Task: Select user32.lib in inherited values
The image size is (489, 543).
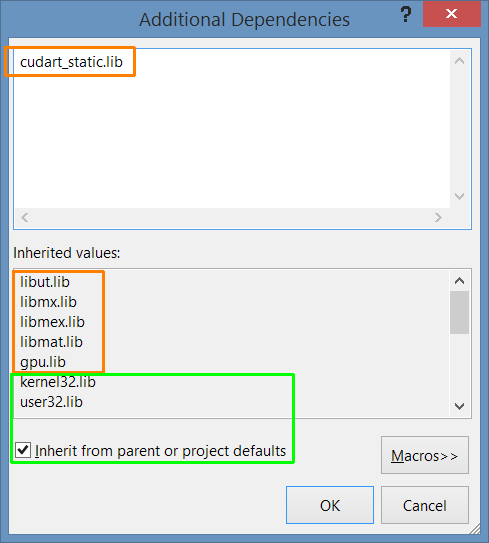Action: point(51,402)
